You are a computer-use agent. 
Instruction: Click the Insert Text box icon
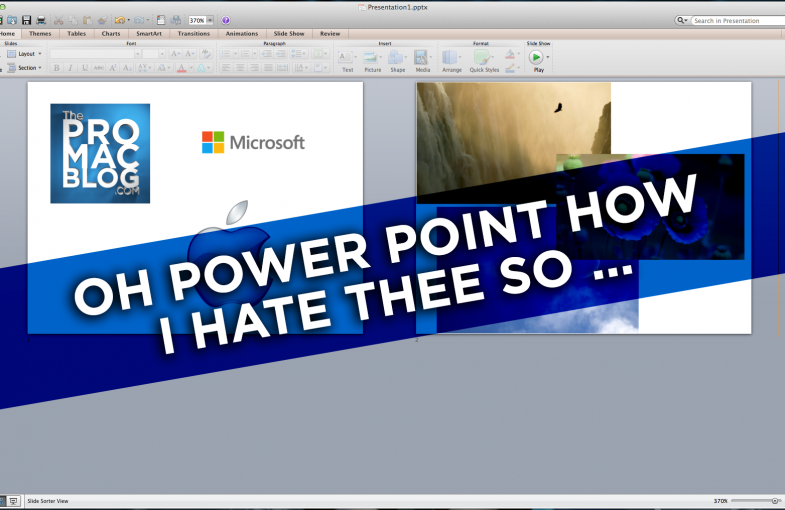pos(345,57)
